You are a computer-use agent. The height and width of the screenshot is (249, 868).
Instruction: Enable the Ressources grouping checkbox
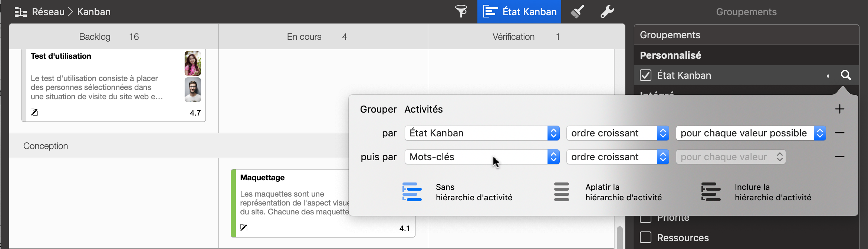point(645,237)
